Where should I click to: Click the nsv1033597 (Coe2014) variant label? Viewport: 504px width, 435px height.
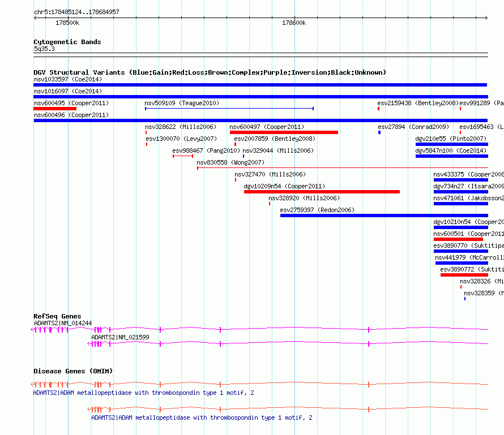pyautogui.click(x=68, y=79)
